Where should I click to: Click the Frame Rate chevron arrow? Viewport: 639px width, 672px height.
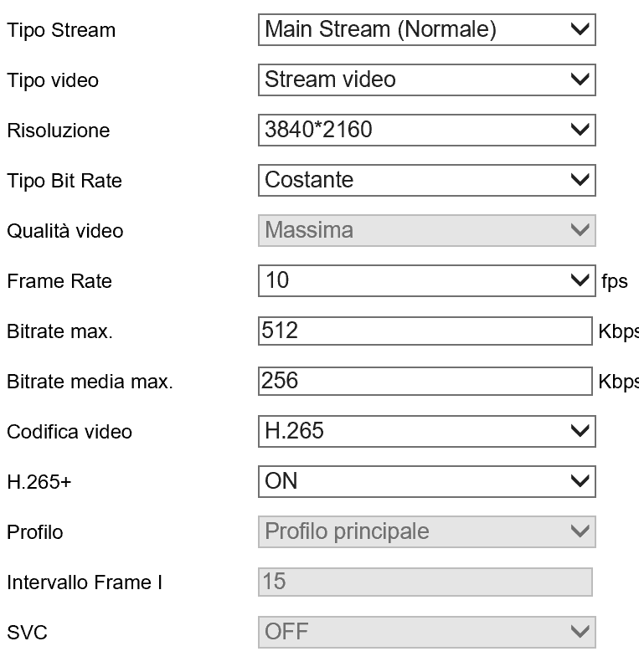[x=580, y=281]
